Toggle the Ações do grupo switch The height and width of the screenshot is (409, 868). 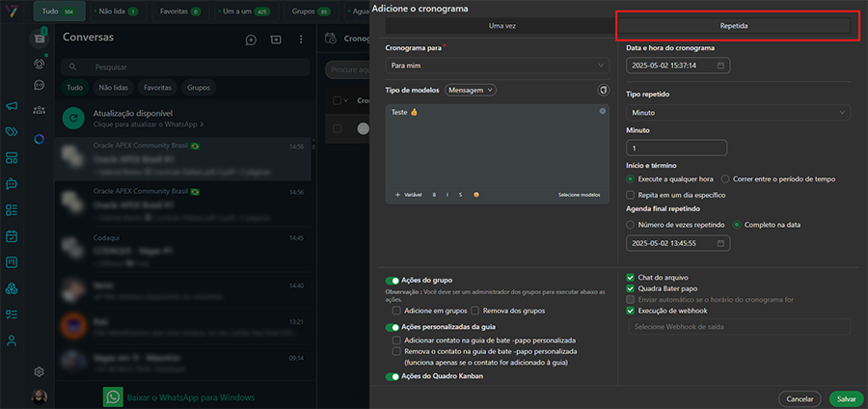click(x=392, y=281)
